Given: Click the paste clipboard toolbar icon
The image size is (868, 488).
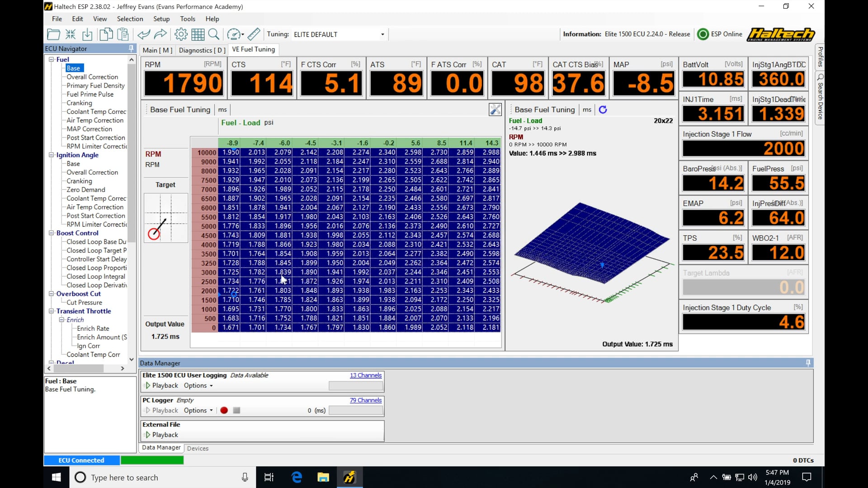Looking at the screenshot, I should pos(123,34).
